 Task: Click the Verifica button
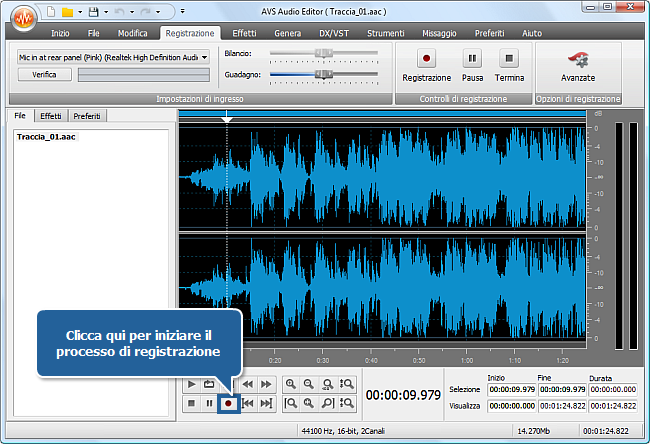[x=44, y=74]
